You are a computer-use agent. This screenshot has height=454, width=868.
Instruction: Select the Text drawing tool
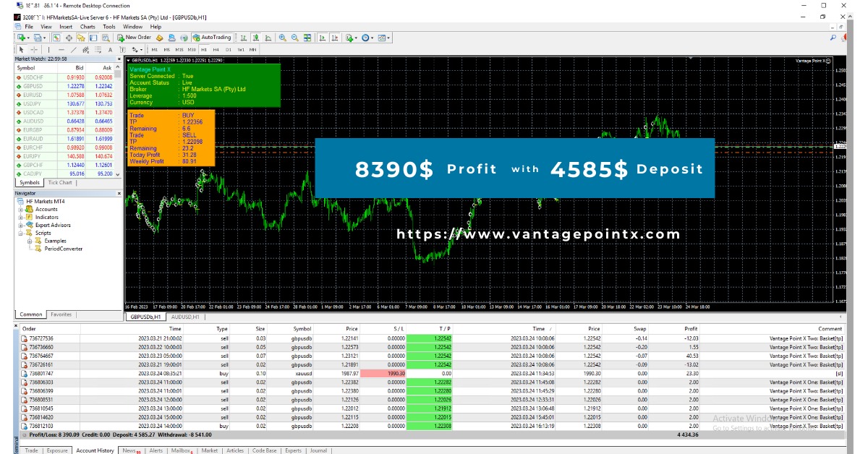tap(110, 50)
